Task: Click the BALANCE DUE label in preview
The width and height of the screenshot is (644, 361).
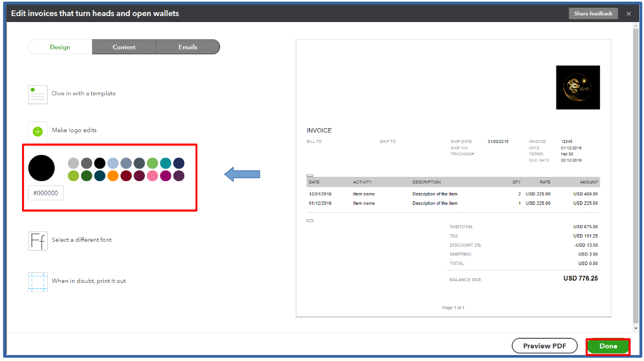Action: 465,280
